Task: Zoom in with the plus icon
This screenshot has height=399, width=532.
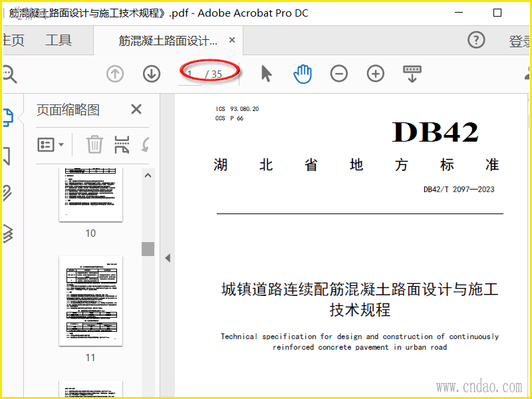Action: (x=375, y=74)
